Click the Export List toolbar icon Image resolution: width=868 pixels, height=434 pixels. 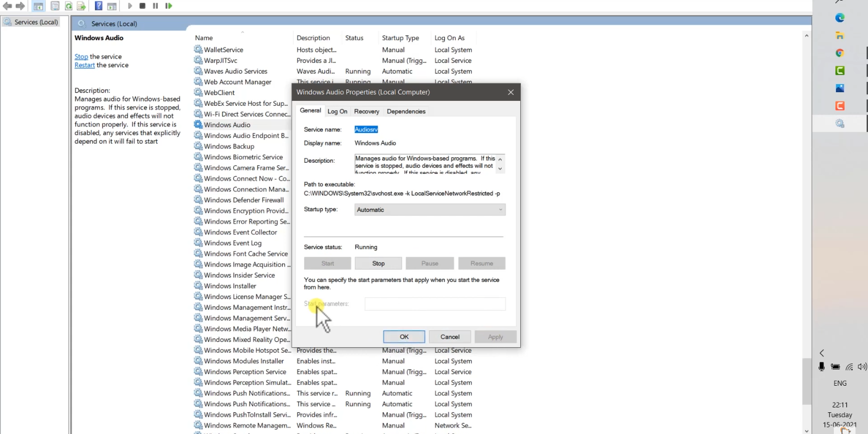[81, 6]
